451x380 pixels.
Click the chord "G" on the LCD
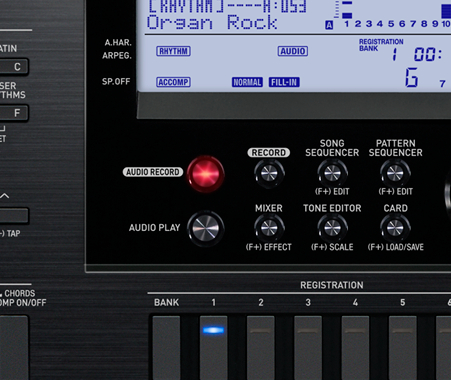(411, 77)
